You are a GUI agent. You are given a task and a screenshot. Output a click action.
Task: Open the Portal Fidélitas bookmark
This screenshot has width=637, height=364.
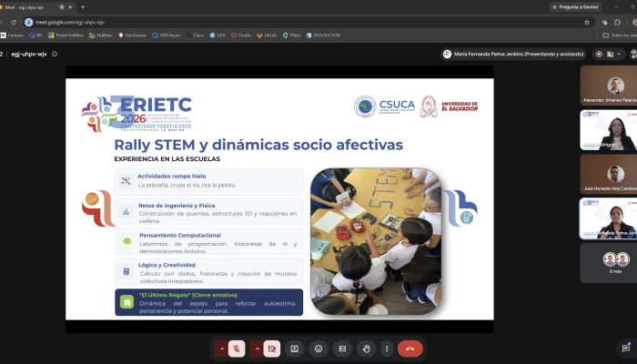pyautogui.click(x=66, y=35)
